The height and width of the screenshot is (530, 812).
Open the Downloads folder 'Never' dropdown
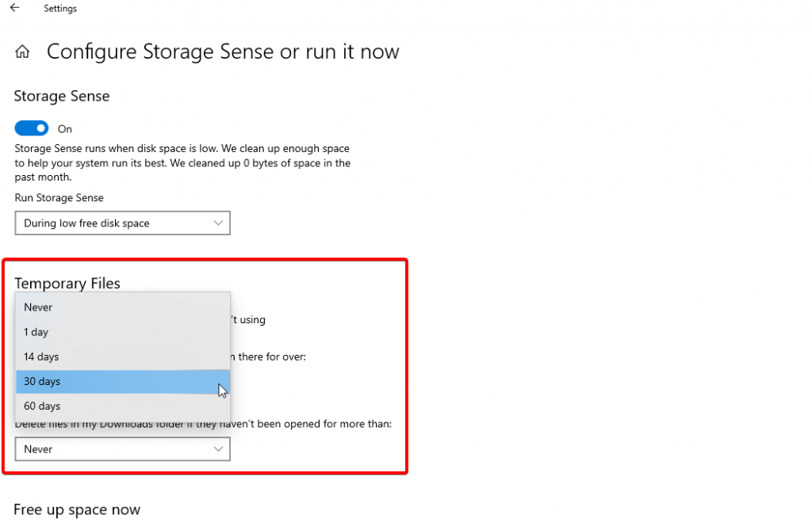coord(122,449)
